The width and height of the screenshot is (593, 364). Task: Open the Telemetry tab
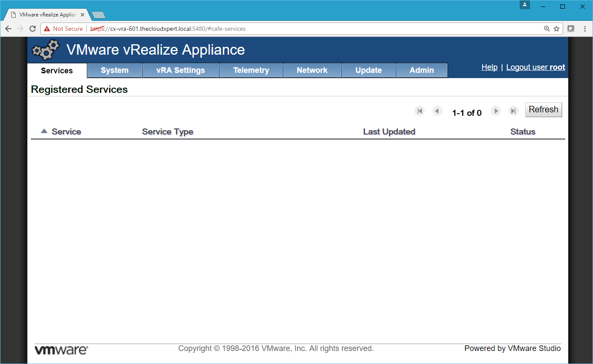point(251,70)
